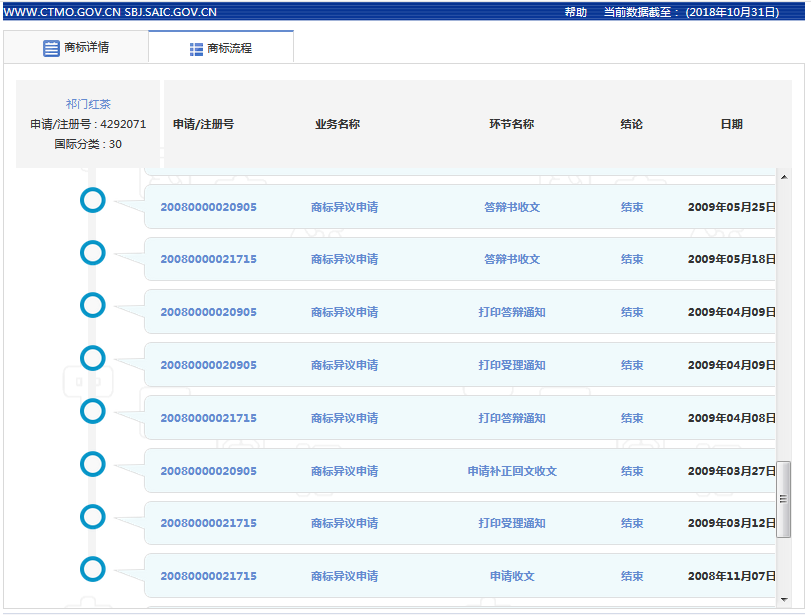The image size is (811, 615).
Task: Click the 国际分类 : 30 text
Action: click(x=88, y=144)
